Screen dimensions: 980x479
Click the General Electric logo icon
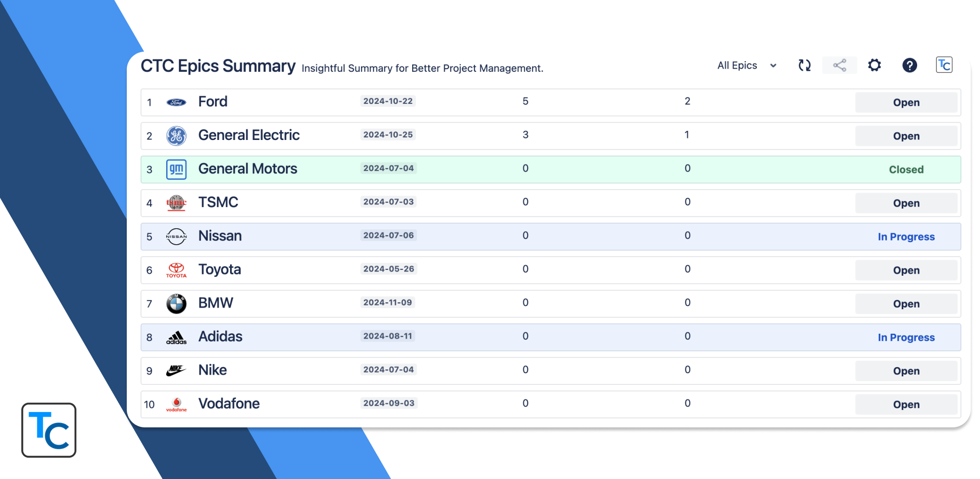coord(176,136)
